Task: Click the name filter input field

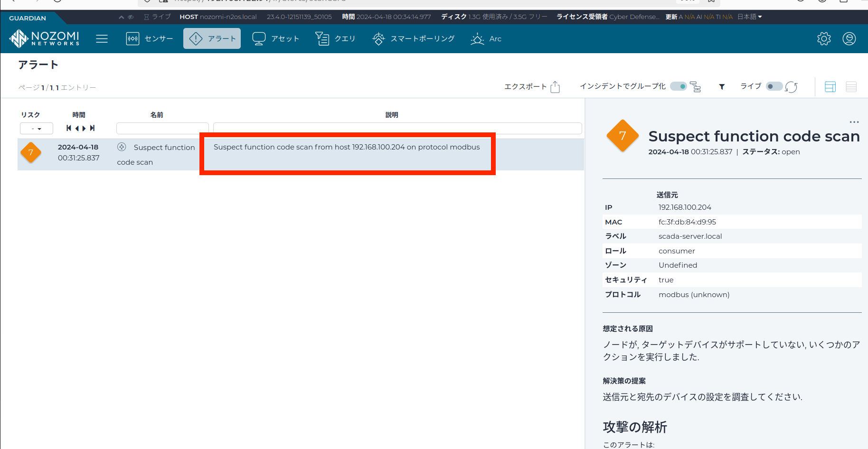Action: (x=162, y=129)
